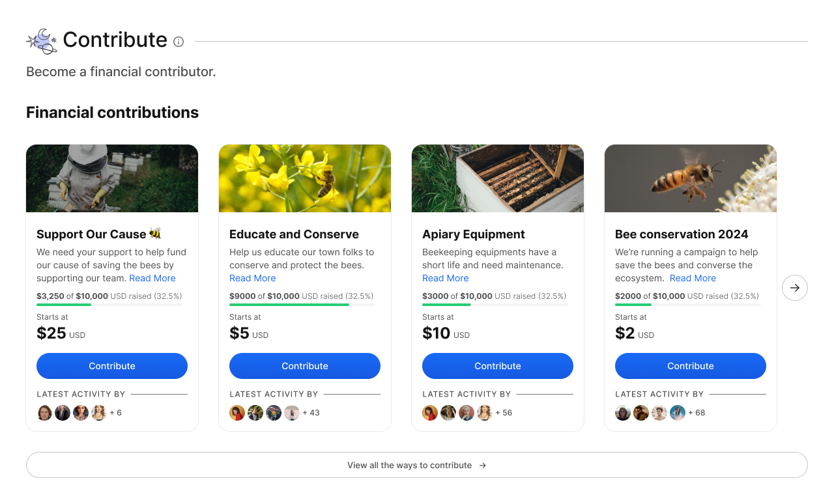The height and width of the screenshot is (504, 834).
Task: Click Contribute button for Educate and Conserve
Action: pyautogui.click(x=305, y=366)
